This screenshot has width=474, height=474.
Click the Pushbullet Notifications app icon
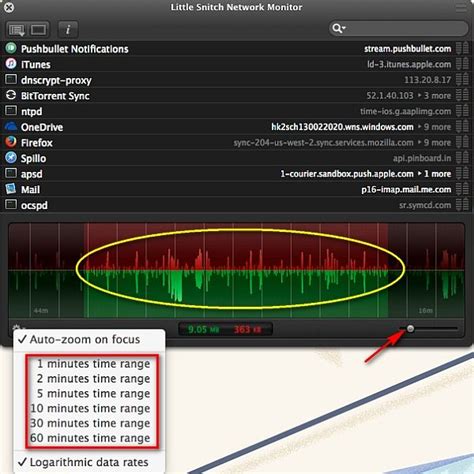11,48
